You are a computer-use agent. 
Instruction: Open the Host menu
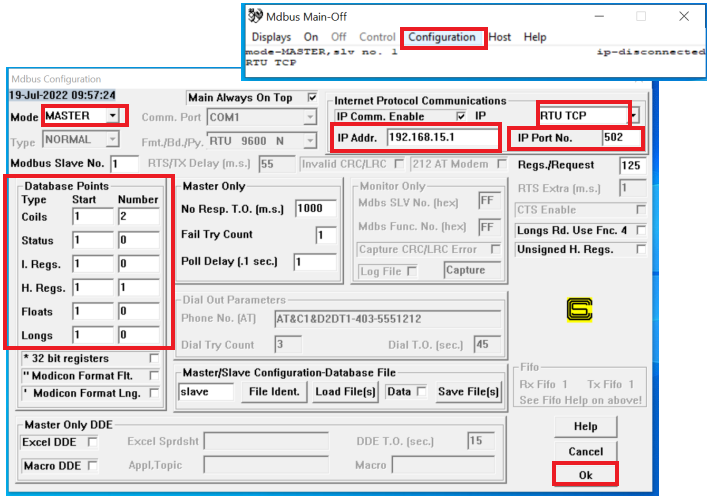(500, 37)
